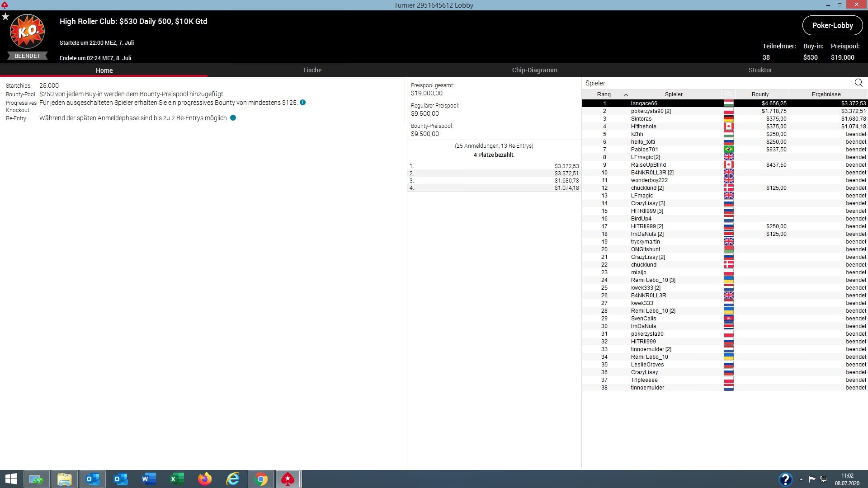Click info icon next to Re-Entry text
Viewport: 868px width, 488px height.
233,118
